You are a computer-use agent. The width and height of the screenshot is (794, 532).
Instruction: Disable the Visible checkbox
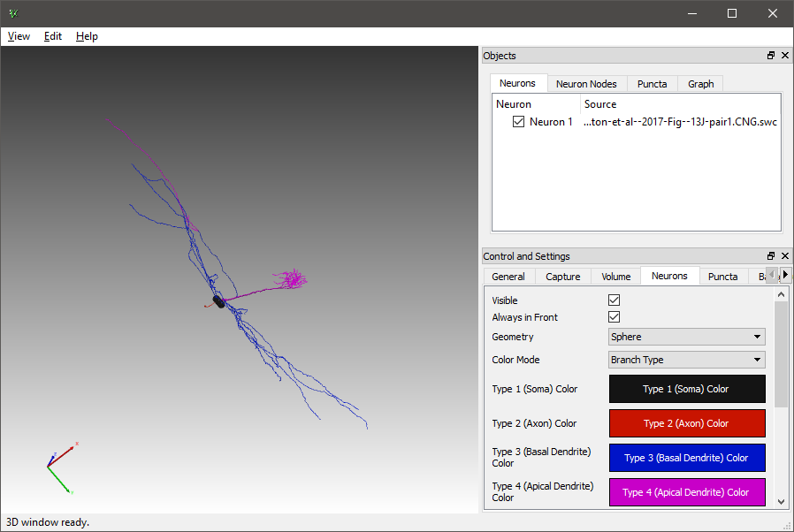614,300
